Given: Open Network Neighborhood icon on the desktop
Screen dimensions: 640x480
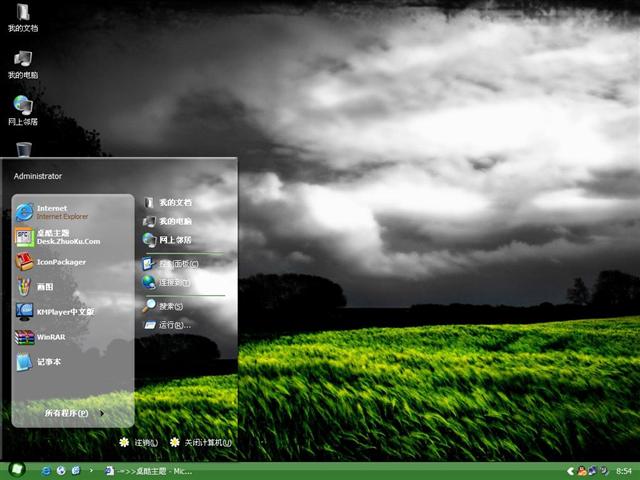Looking at the screenshot, I should tap(23, 111).
